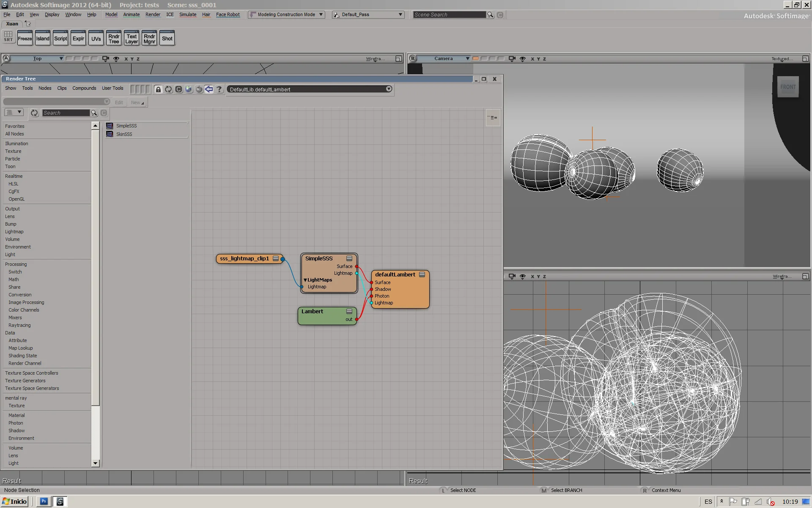The width and height of the screenshot is (812, 508).
Task: Toggle viewport A letter button
Action: (6, 58)
